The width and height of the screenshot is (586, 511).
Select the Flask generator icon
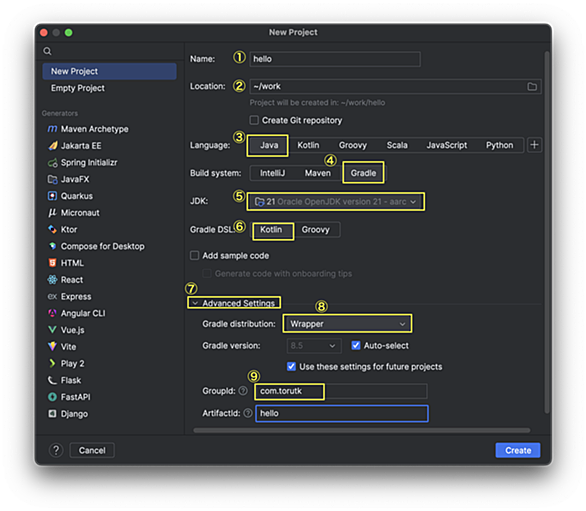click(x=52, y=380)
